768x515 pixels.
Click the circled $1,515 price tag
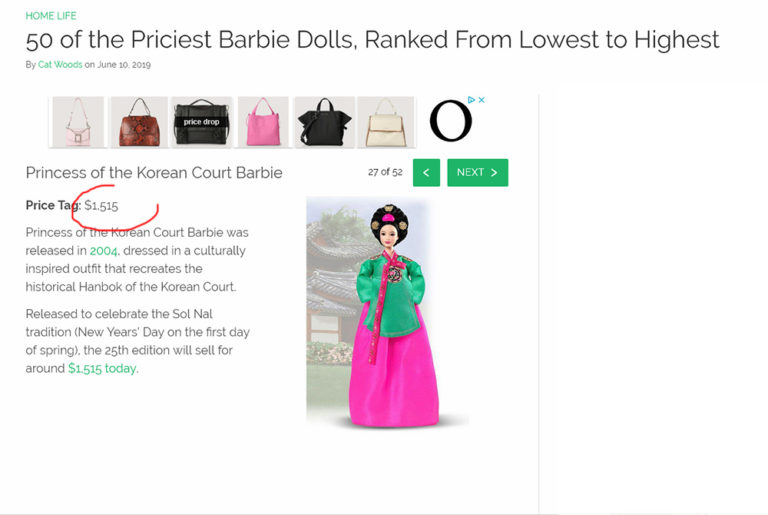pos(101,206)
